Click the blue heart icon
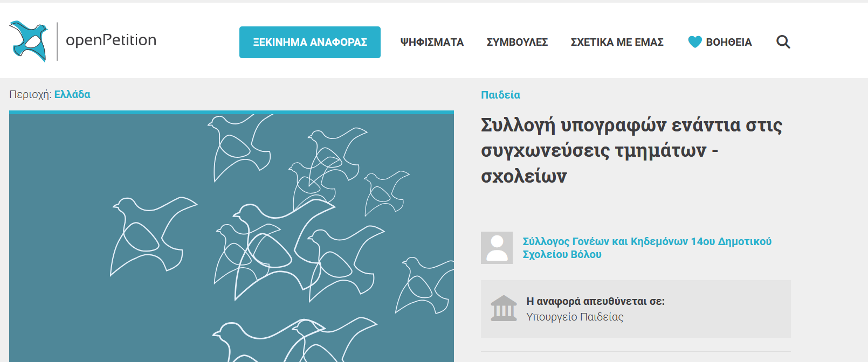The width and height of the screenshot is (868, 362). 695,42
